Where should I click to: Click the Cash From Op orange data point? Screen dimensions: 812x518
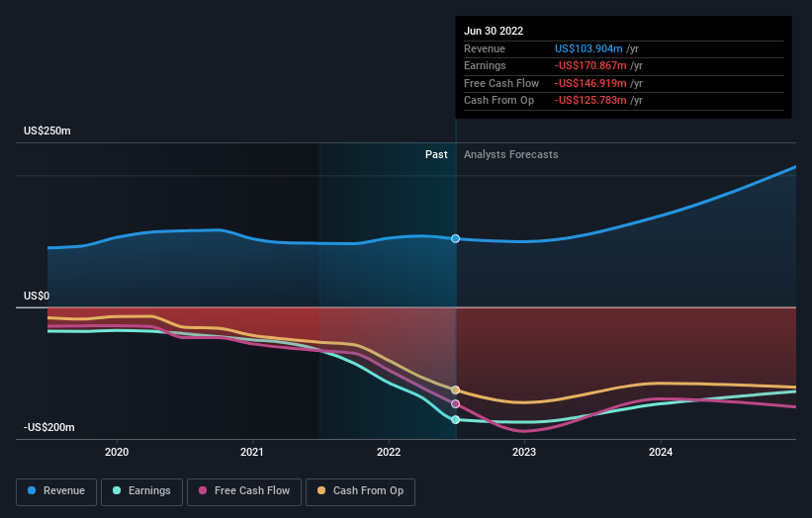pos(455,389)
